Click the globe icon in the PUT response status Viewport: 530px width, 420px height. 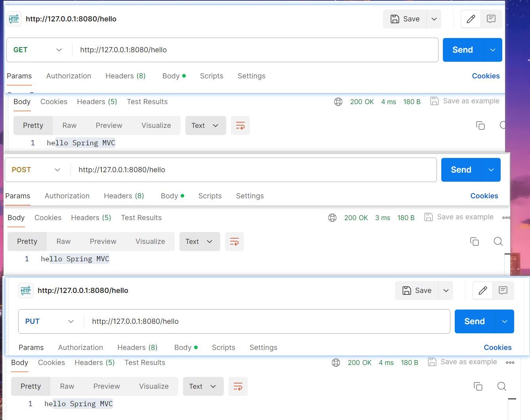[x=336, y=363]
